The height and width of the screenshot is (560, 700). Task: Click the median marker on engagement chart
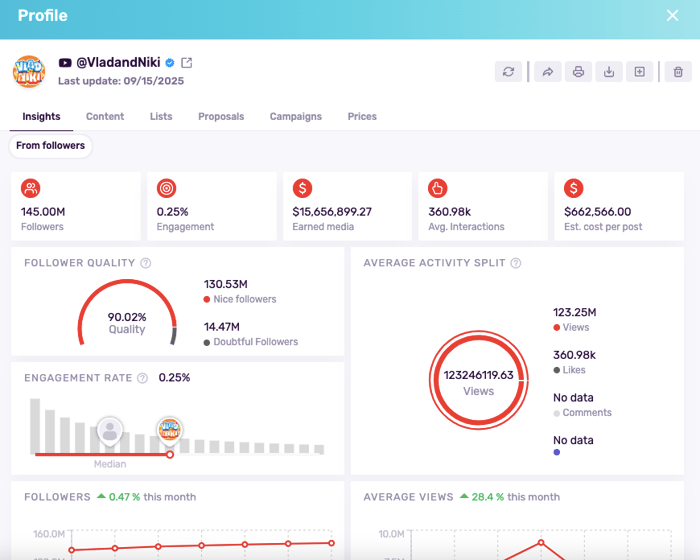click(x=109, y=431)
